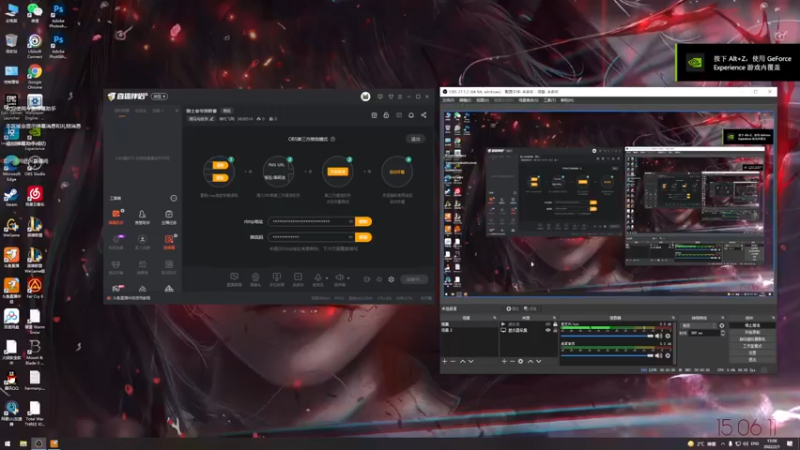Toggle the lock on the display capture source in OBS
Viewport: 800px width, 450px height.
coord(556,330)
